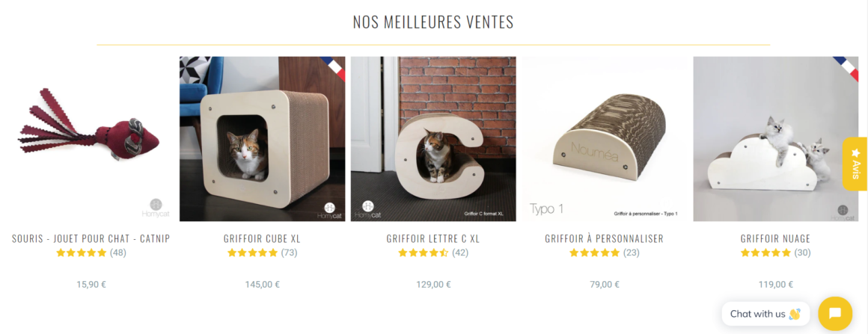
Task: Follow the "Griffoir Lettre C XL" title link
Action: 433,238
